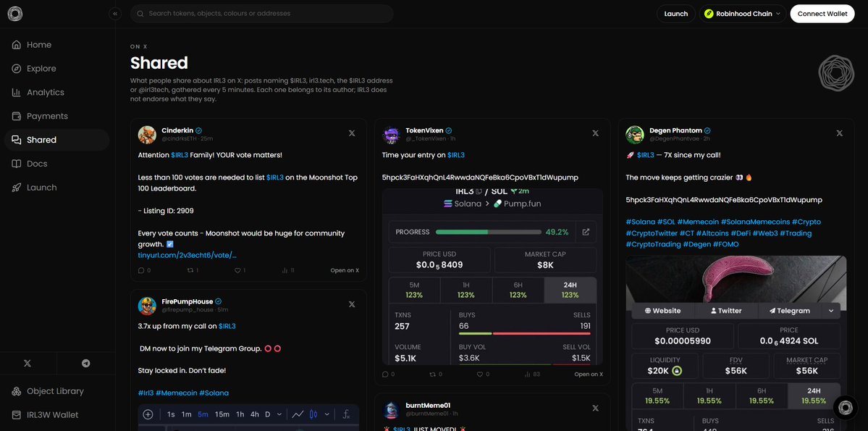The image size is (868, 431).
Task: Click Open on X in Cinderkin's post
Action: click(345, 270)
